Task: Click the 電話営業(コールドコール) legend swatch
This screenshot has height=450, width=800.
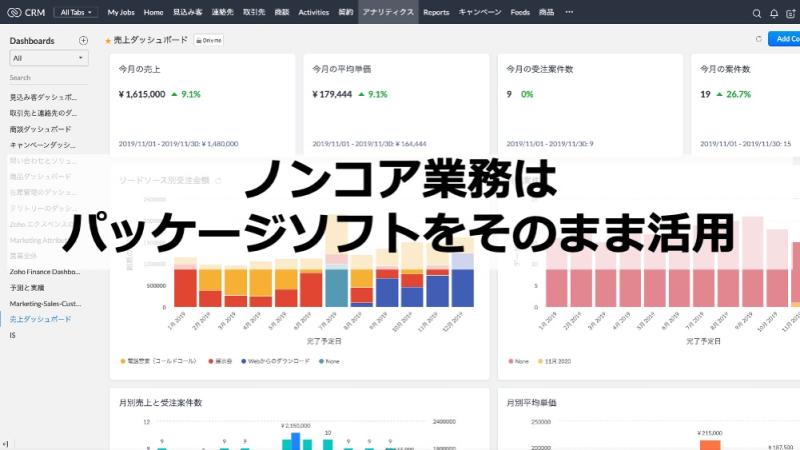Action: (x=122, y=361)
